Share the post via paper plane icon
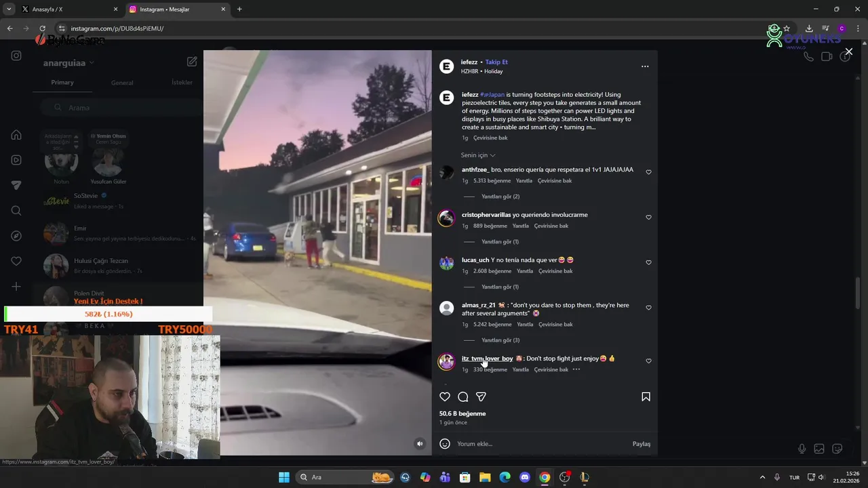The width and height of the screenshot is (868, 488). 481,396
